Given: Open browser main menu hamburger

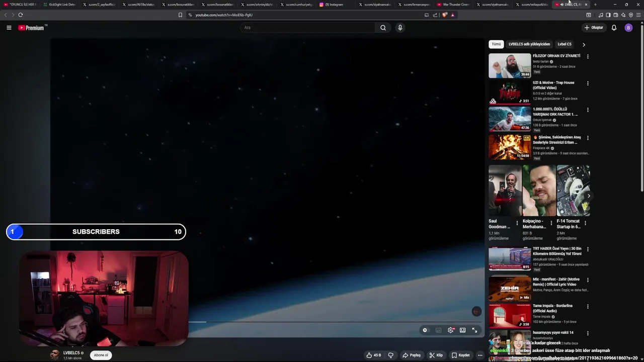Looking at the screenshot, I should click(639, 15).
